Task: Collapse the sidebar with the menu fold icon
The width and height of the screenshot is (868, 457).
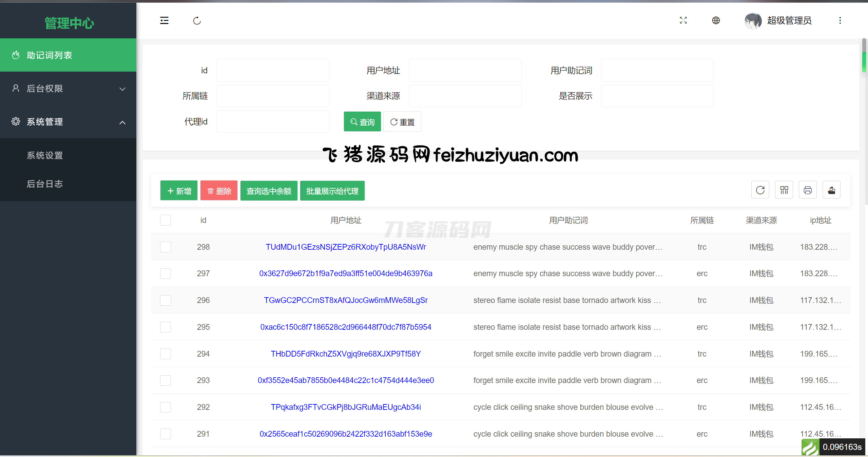Action: coord(164,21)
